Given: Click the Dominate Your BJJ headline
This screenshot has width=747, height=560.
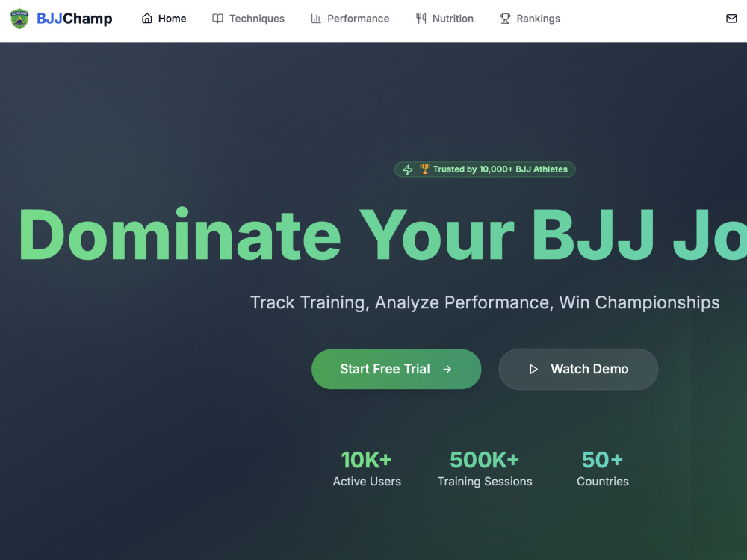Looking at the screenshot, I should pyautogui.click(x=382, y=234).
